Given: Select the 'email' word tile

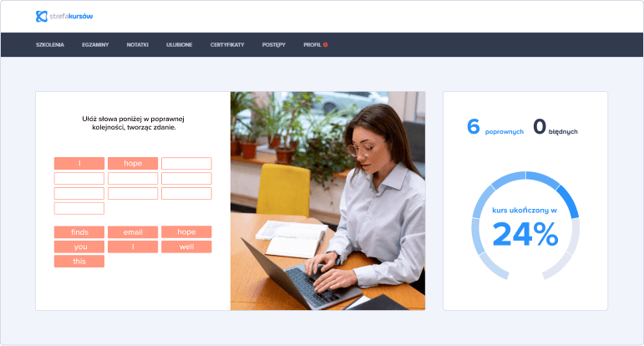Looking at the screenshot, I should pyautogui.click(x=133, y=232).
